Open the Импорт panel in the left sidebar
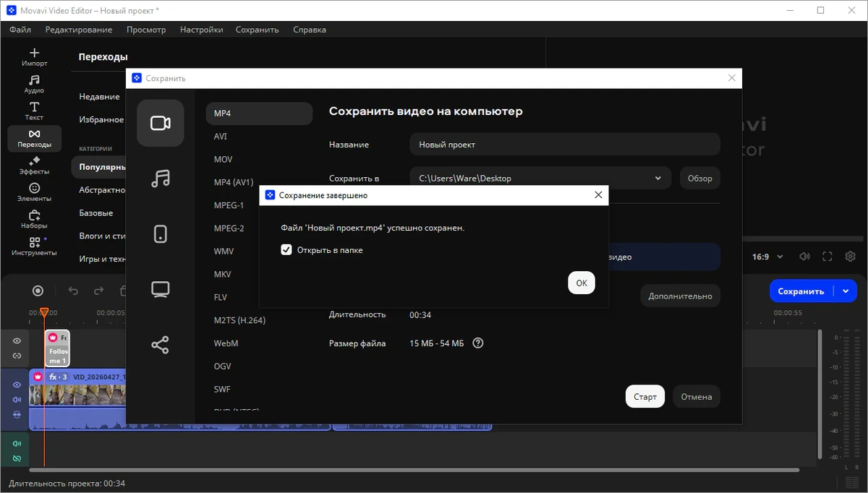The width and height of the screenshot is (868, 493). click(34, 57)
